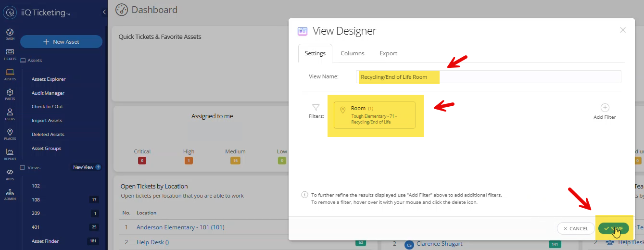644x250 pixels.
Task: Click the New Asset button
Action: pyautogui.click(x=61, y=42)
